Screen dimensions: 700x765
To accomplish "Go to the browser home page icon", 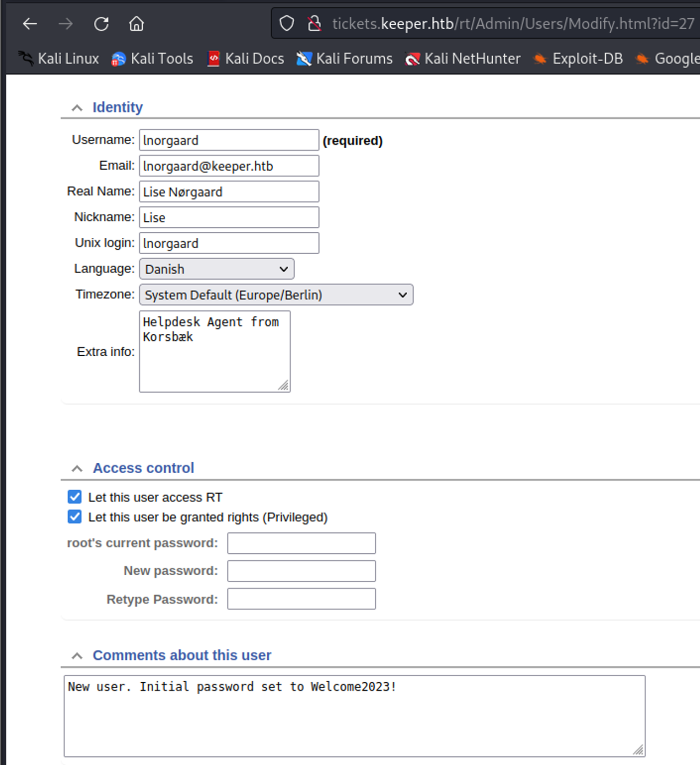I will [136, 24].
